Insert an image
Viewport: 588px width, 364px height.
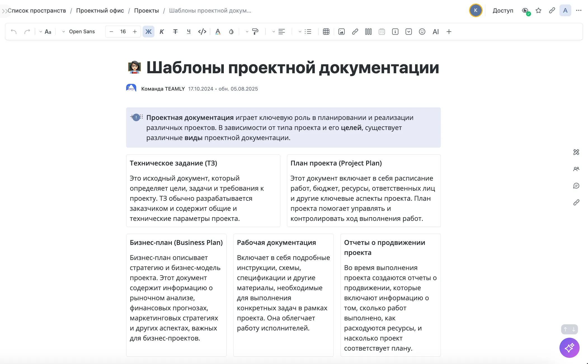(342, 32)
